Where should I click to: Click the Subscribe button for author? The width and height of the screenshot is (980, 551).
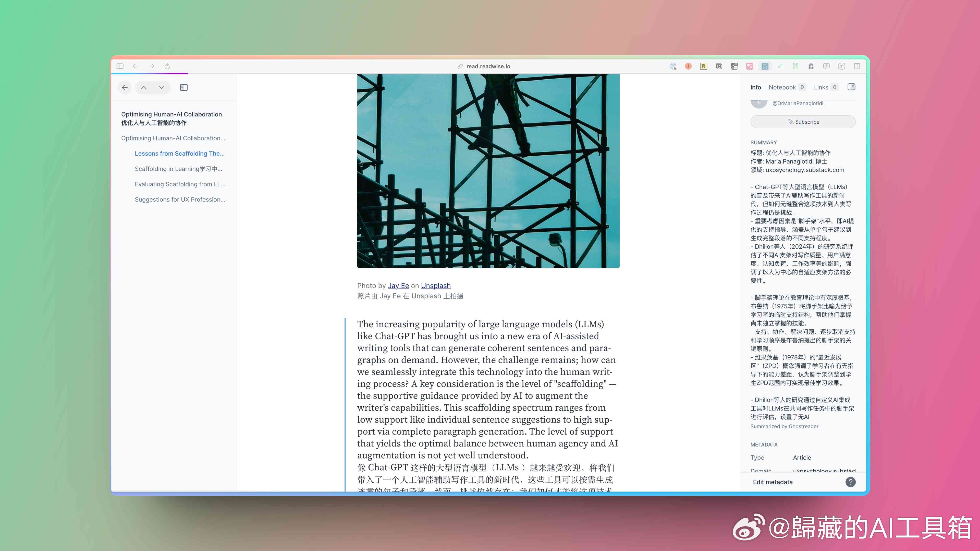pyautogui.click(x=802, y=121)
